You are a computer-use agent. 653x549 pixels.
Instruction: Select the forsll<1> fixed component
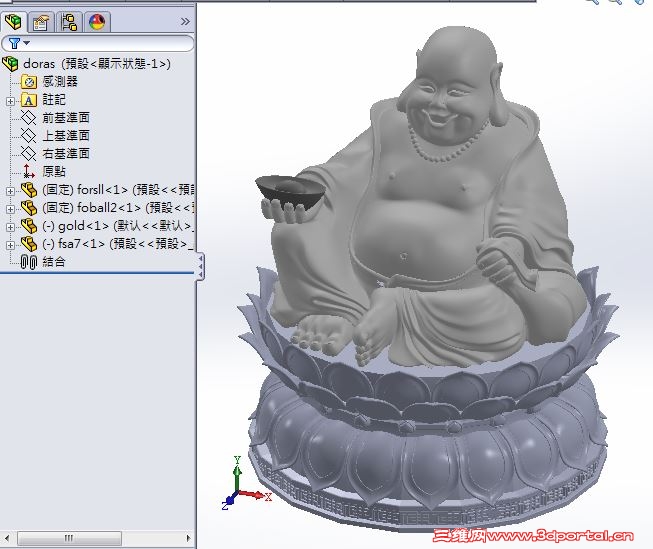(x=118, y=190)
